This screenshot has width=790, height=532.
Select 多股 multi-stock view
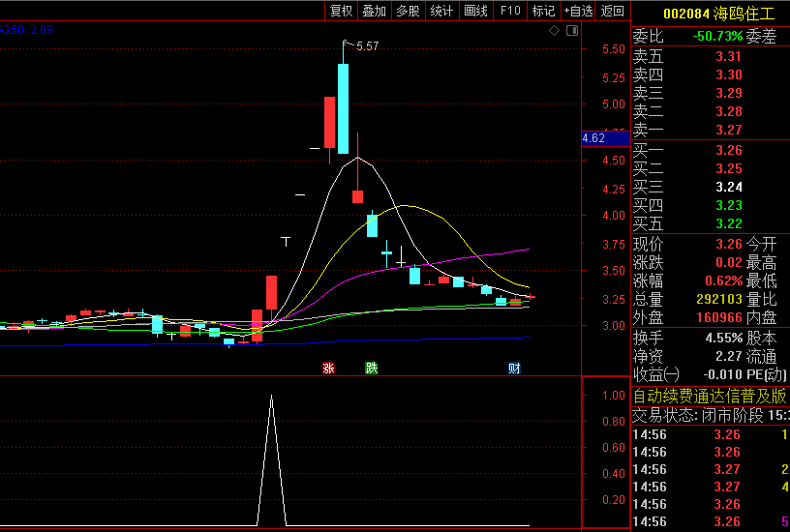coord(408,11)
